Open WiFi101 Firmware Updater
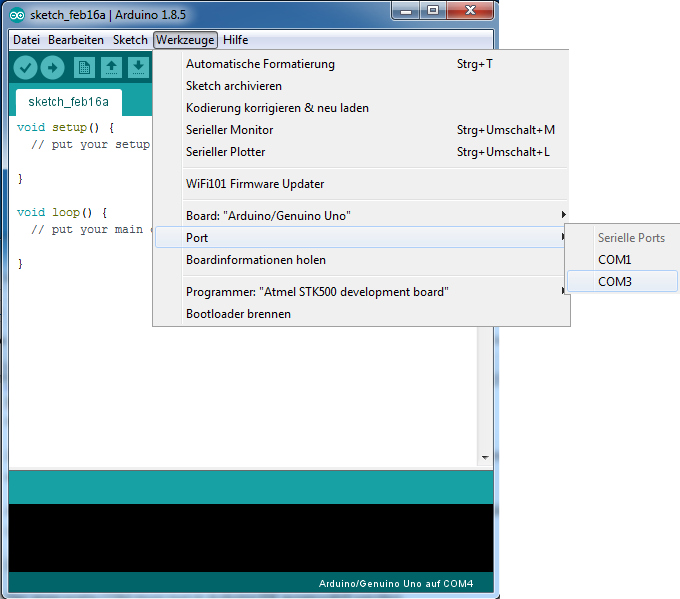680x599 pixels. 255,184
